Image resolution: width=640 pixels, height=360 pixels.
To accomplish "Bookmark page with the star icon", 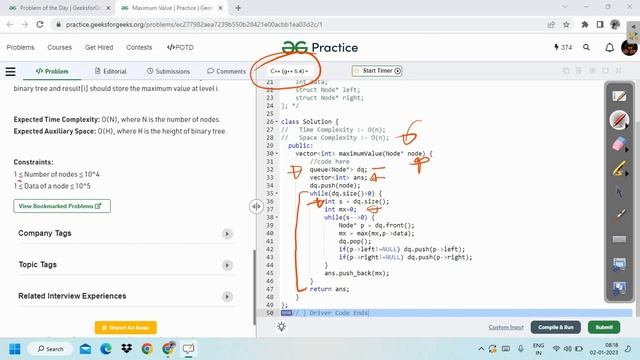I will point(566,24).
